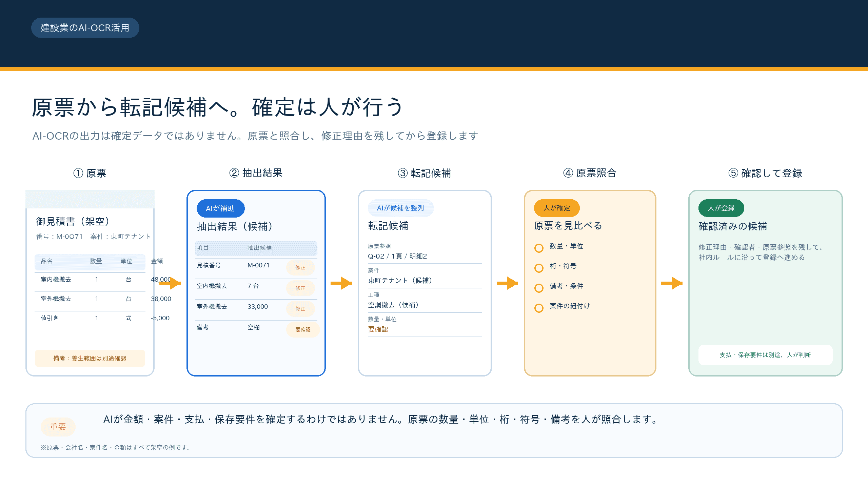Click 空調撤去（候補） field value

click(393, 305)
